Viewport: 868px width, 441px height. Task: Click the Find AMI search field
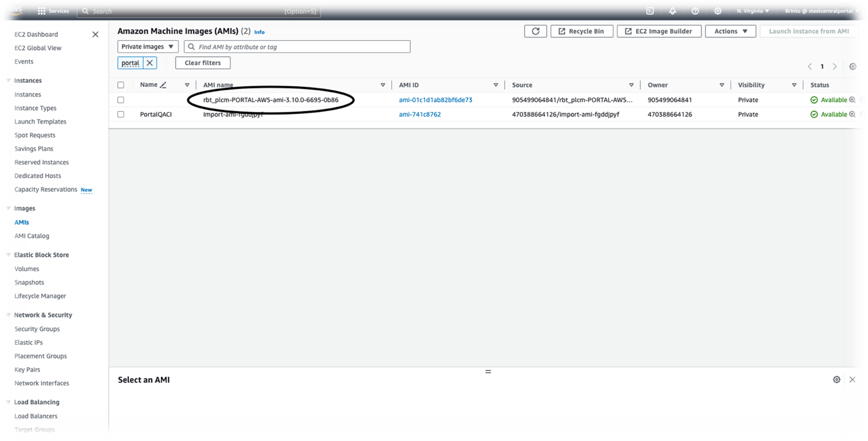tap(301, 47)
